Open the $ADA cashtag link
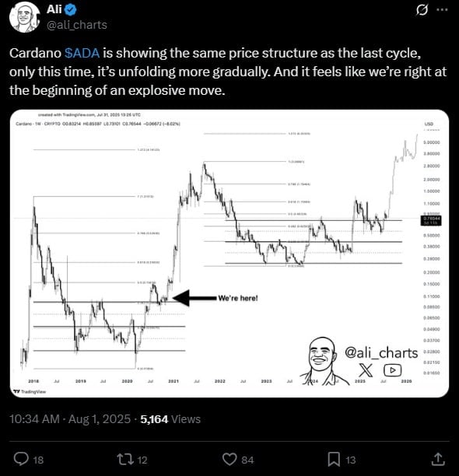459x476 pixels. pyautogui.click(x=82, y=53)
